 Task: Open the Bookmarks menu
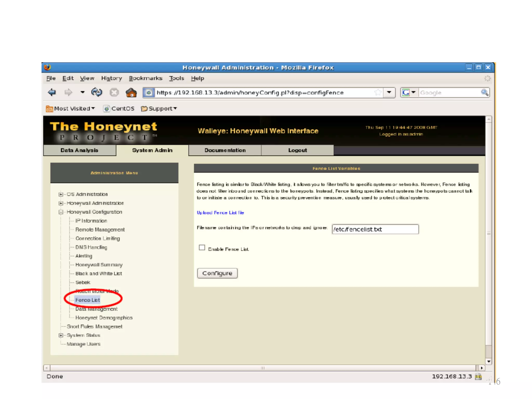click(x=145, y=78)
